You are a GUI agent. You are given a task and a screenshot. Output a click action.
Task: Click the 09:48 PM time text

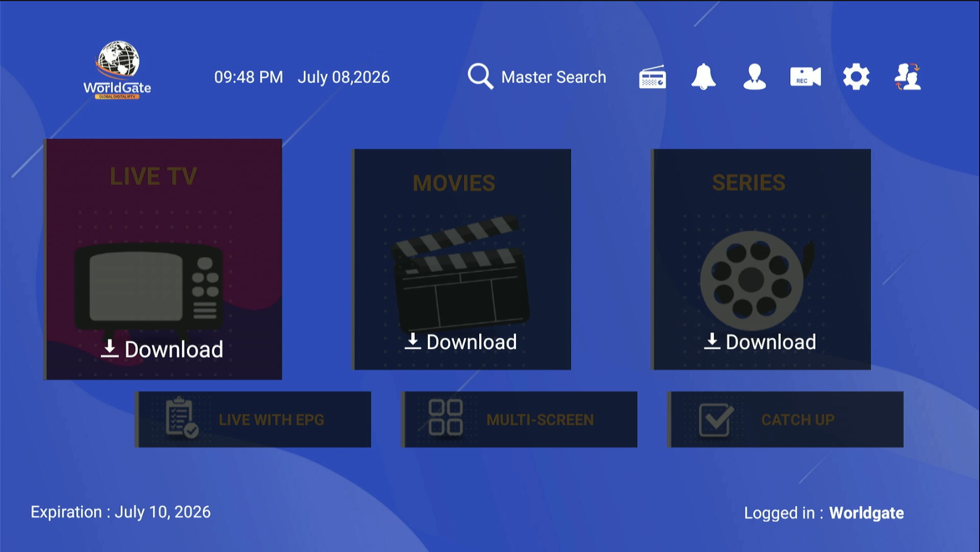pyautogui.click(x=248, y=77)
